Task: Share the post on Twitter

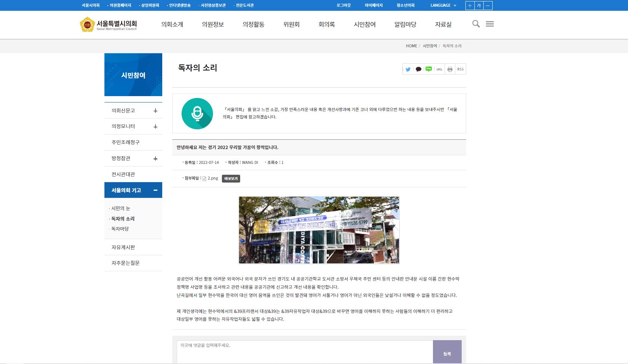Action: [x=408, y=69]
